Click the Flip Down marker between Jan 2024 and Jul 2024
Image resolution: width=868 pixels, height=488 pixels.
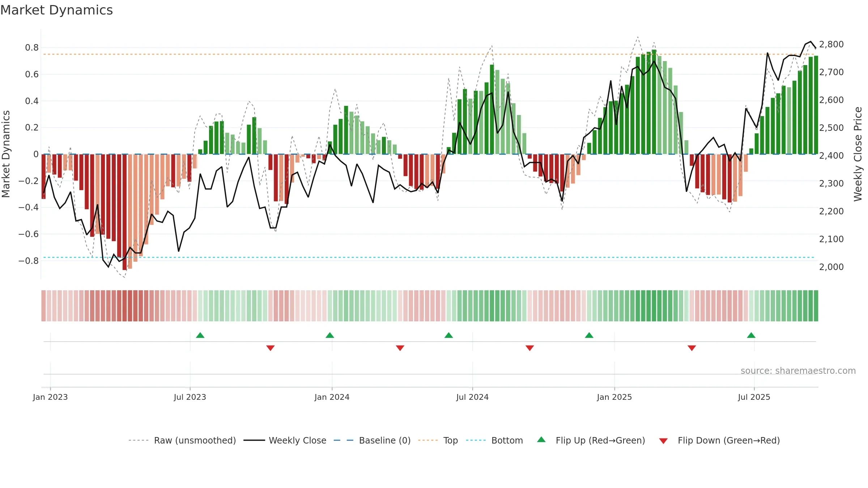tap(400, 348)
